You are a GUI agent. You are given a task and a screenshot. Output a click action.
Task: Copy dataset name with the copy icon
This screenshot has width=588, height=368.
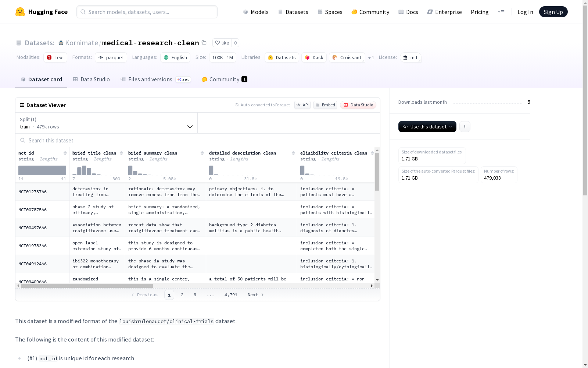204,43
